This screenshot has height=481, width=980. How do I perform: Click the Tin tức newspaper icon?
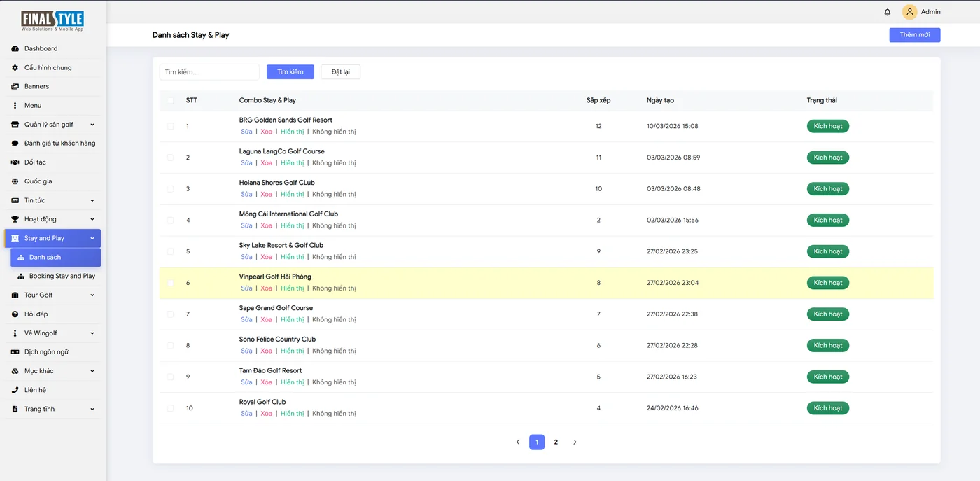point(15,200)
